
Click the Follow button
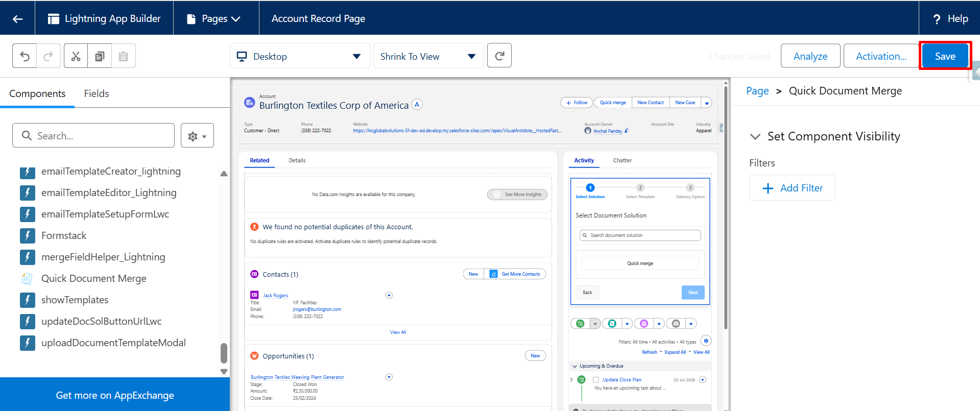(577, 103)
